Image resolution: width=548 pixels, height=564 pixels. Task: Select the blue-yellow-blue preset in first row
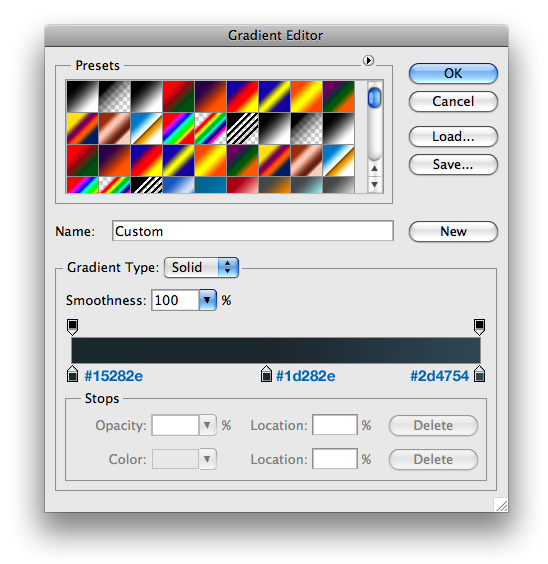click(274, 96)
